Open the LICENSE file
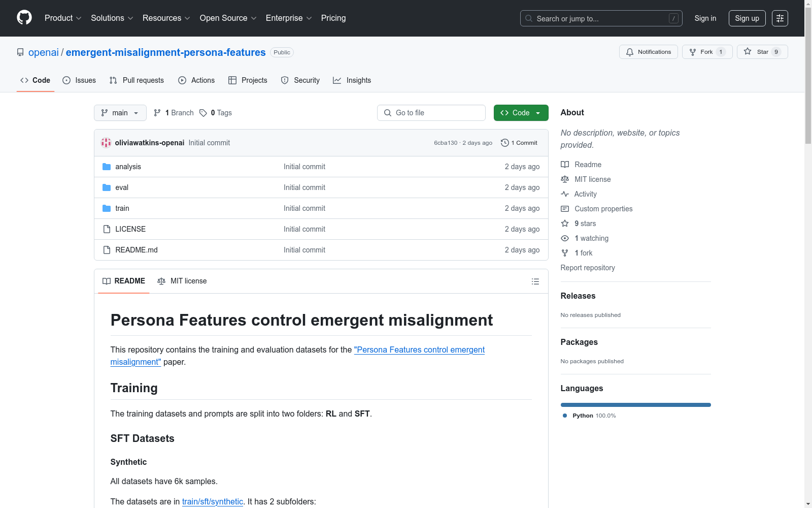Screen dimensions: 812x508 point(130,229)
